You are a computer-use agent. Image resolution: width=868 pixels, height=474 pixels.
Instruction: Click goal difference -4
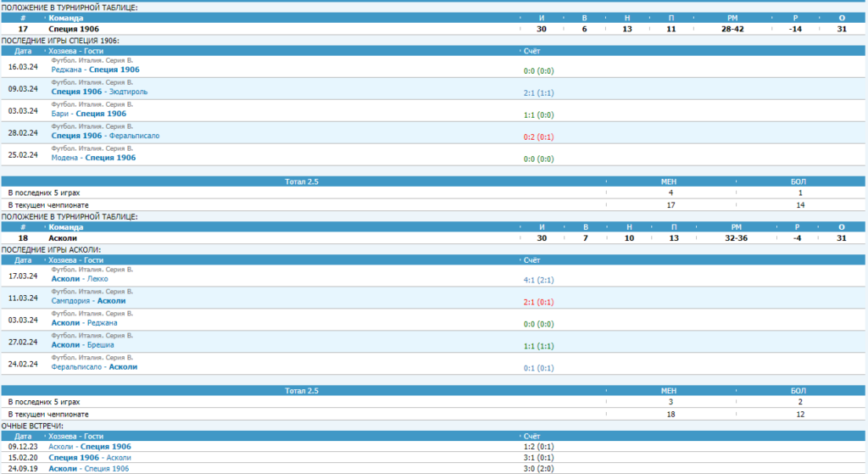tap(797, 238)
